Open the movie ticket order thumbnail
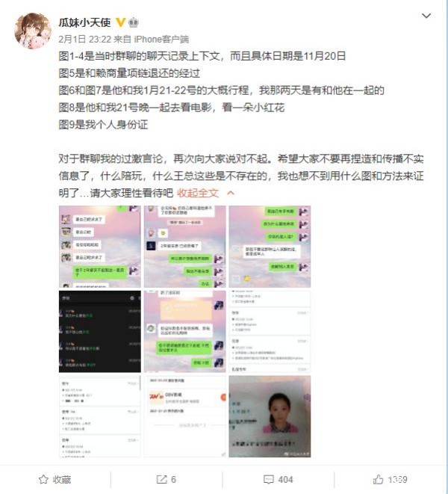The width and height of the screenshot is (448, 494). coord(185,416)
